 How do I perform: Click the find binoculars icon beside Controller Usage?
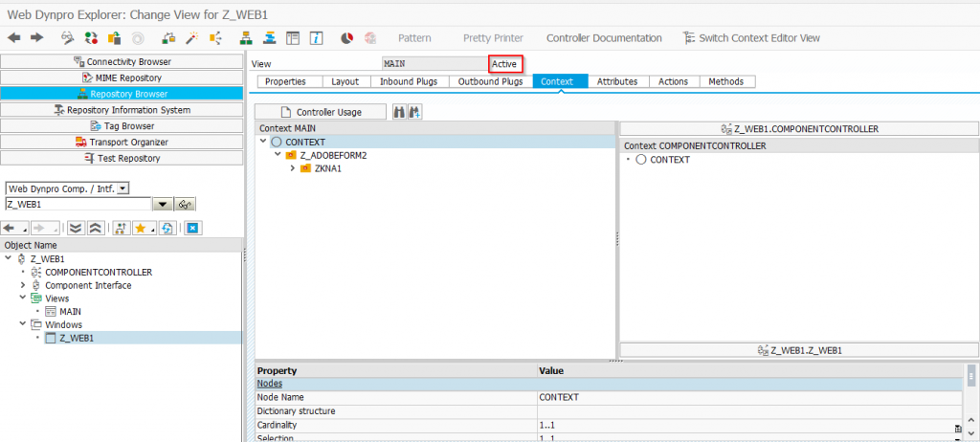(x=399, y=112)
